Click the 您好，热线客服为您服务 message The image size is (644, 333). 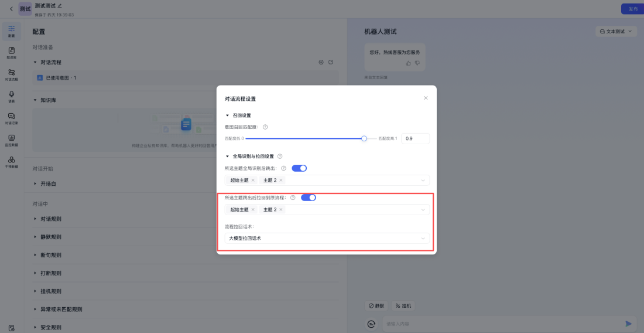[395, 52]
